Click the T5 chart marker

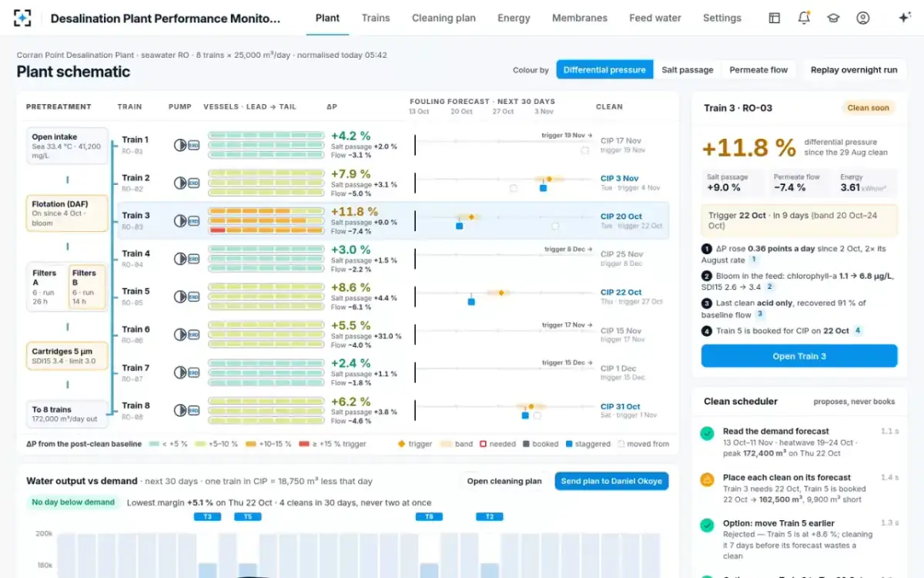[x=248, y=517]
